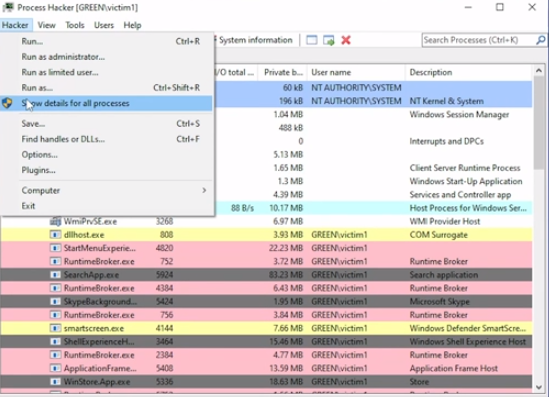Choose Save... from the menu
Image resolution: width=549 pixels, height=397 pixels.
pyautogui.click(x=106, y=124)
